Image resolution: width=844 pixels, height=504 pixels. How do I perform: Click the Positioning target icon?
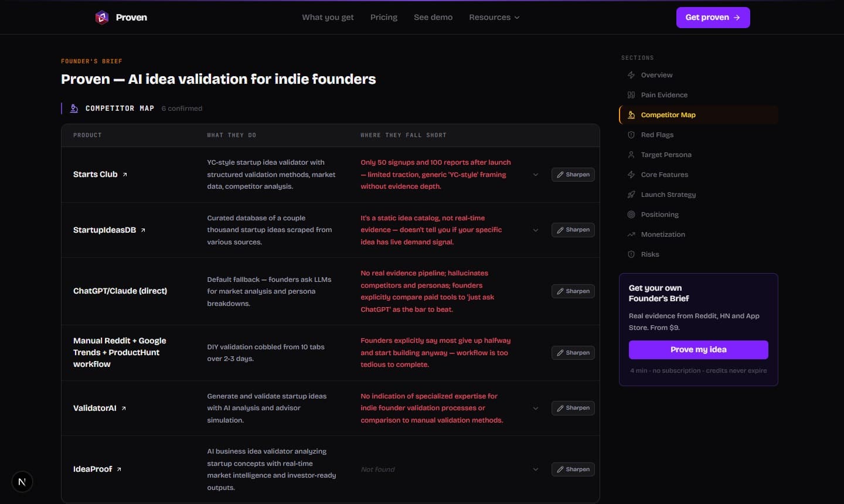click(x=631, y=214)
